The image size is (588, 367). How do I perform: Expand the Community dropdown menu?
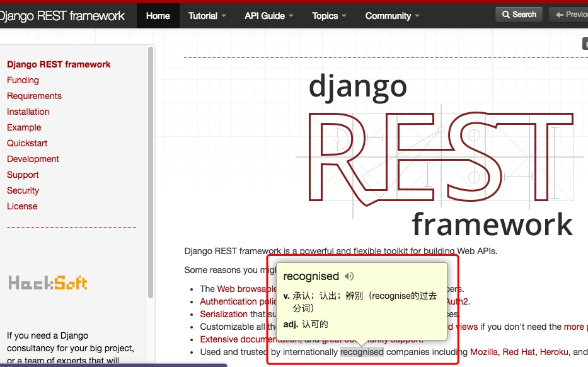tap(392, 16)
